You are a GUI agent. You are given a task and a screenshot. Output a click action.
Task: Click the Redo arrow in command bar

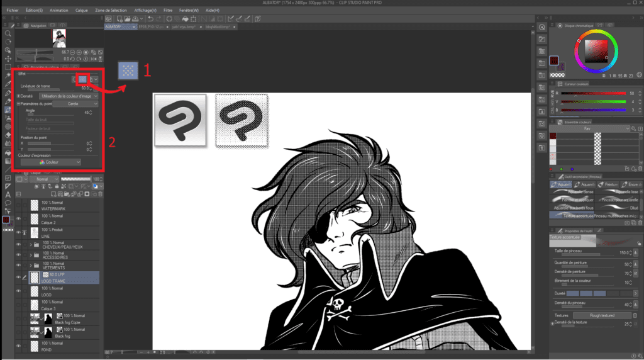[x=158, y=19]
